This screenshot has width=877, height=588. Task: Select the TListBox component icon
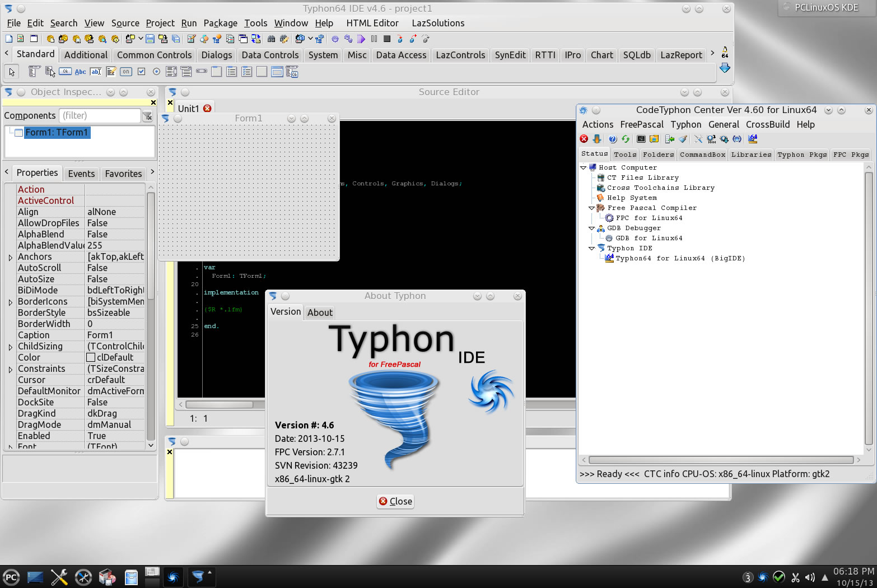171,72
